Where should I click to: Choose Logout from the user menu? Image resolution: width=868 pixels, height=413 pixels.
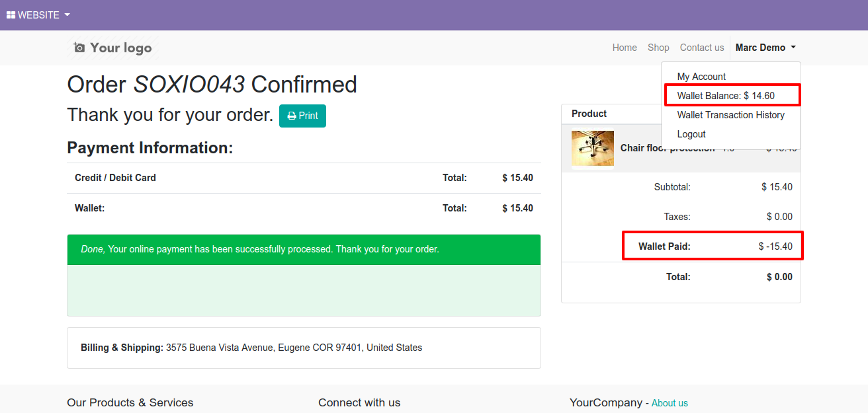pos(691,134)
